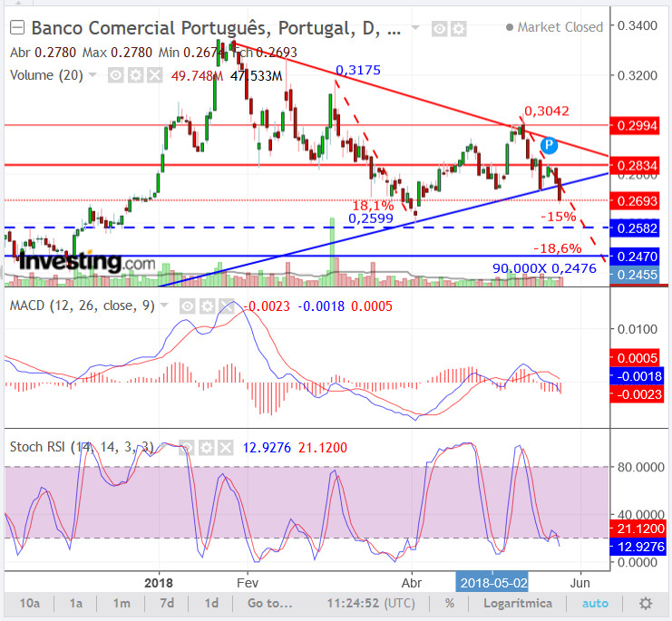Image resolution: width=672 pixels, height=621 pixels.
Task: Click the 90.000X 0,2476 annotation
Action: coord(544,268)
